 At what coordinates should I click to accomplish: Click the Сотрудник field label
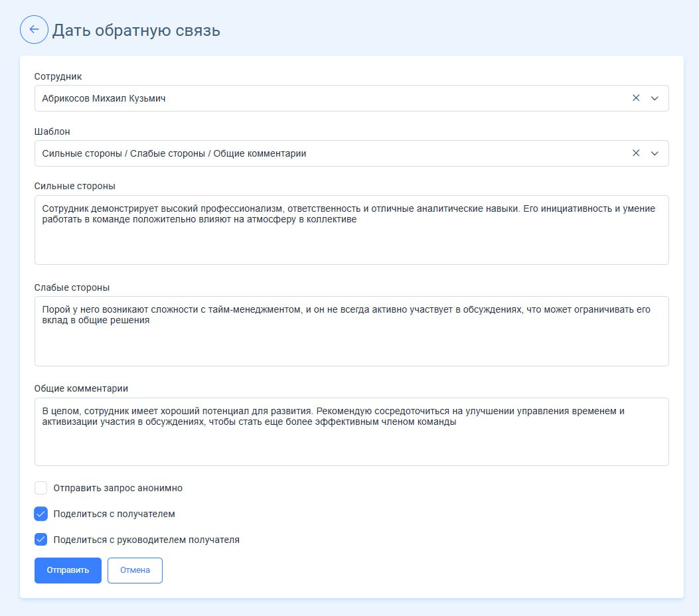pyautogui.click(x=58, y=76)
